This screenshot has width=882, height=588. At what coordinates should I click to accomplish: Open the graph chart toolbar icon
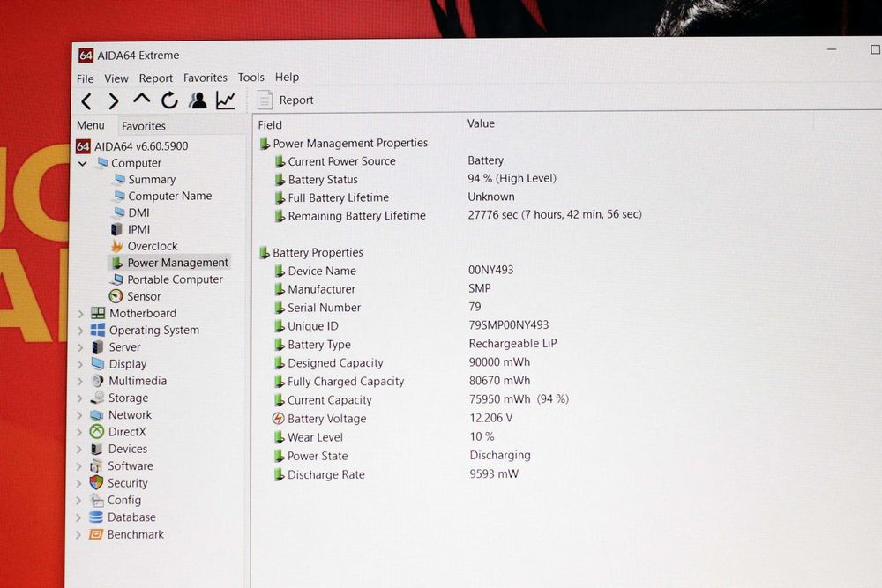(x=226, y=100)
